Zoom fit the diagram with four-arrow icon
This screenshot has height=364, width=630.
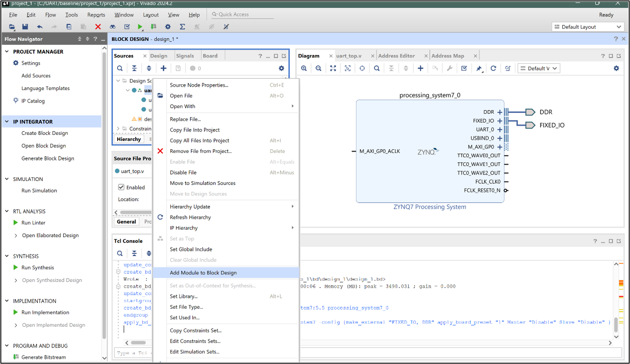pyautogui.click(x=333, y=68)
